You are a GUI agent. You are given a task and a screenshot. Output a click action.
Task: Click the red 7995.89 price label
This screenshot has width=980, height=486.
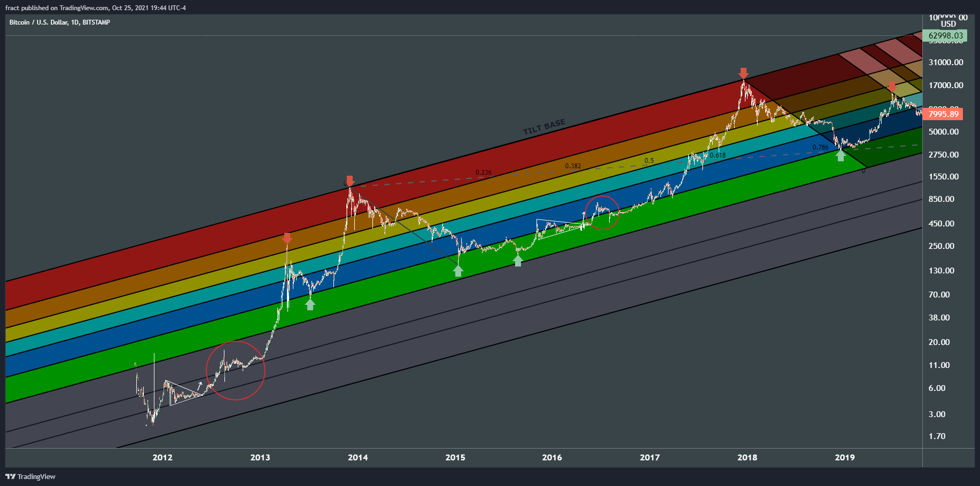tap(943, 114)
